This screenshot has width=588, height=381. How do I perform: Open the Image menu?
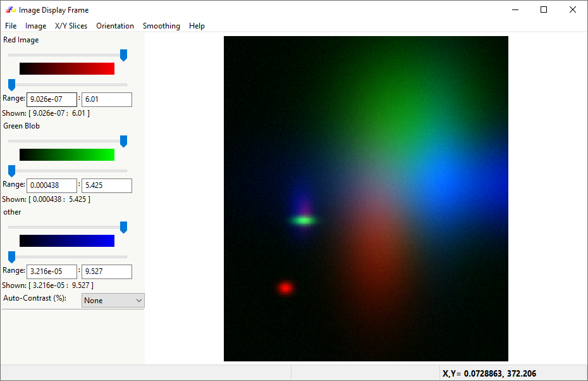[x=35, y=26]
